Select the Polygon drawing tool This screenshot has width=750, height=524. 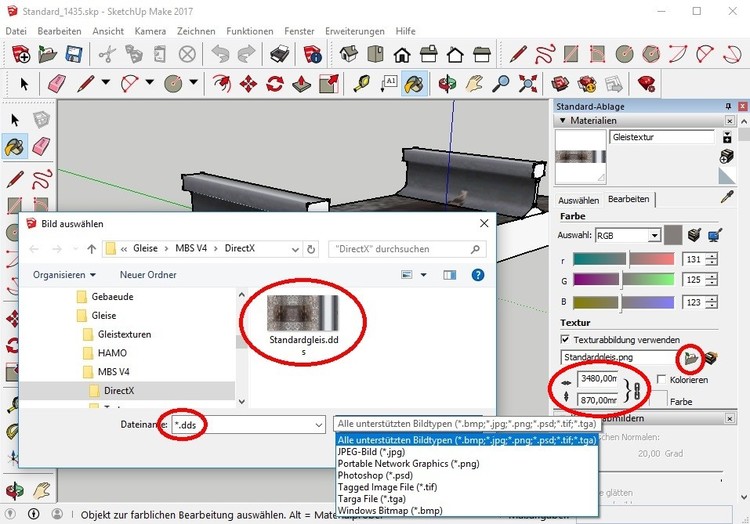pos(651,54)
